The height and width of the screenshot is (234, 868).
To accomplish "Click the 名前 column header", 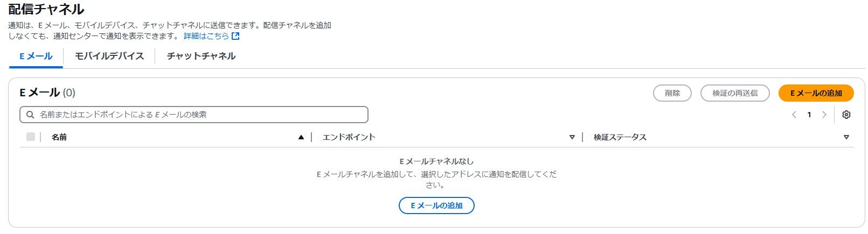I will coord(59,137).
